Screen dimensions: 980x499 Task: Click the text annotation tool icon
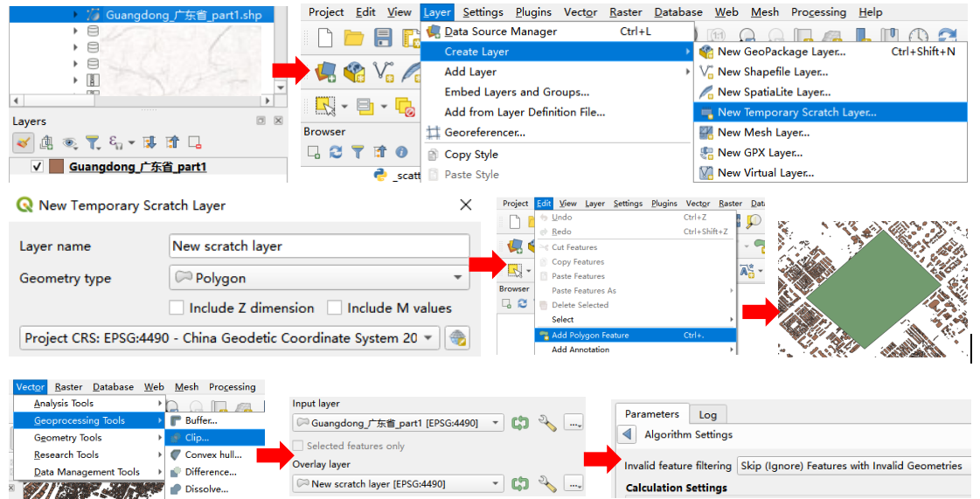tap(747, 270)
